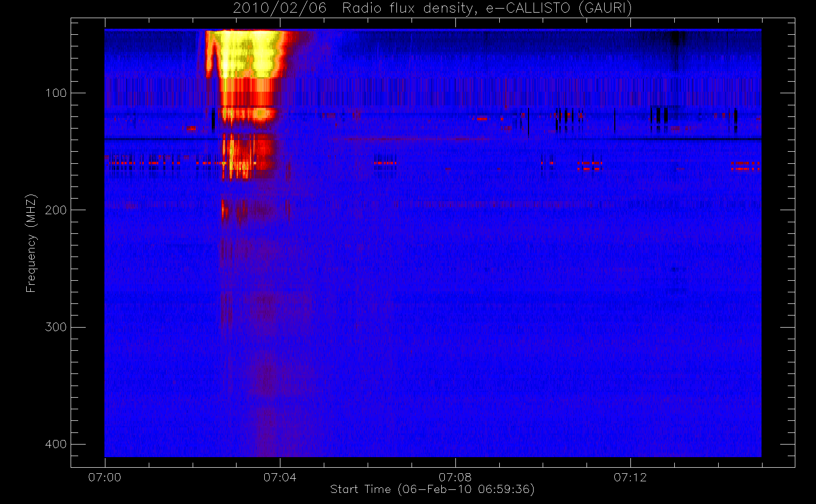This screenshot has height=504, width=816.
Task: Click the bright yellow burst in the spectrogram
Action: (x=247, y=54)
